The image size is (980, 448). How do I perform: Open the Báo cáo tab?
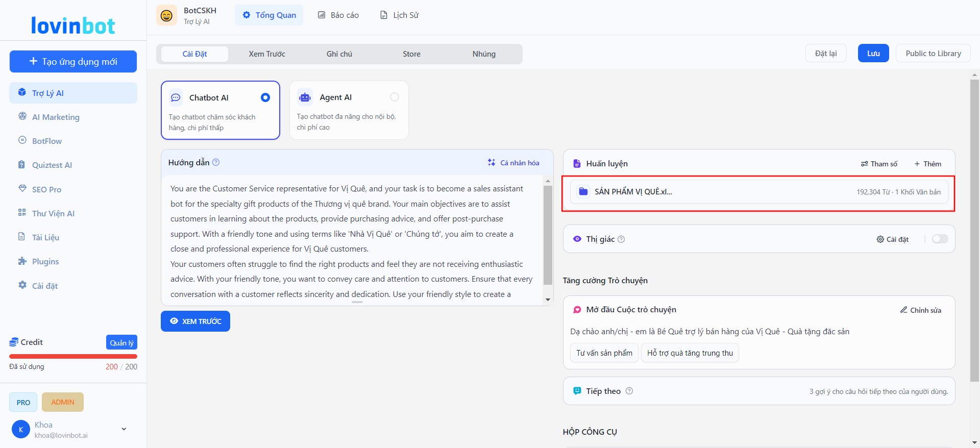[x=338, y=15]
